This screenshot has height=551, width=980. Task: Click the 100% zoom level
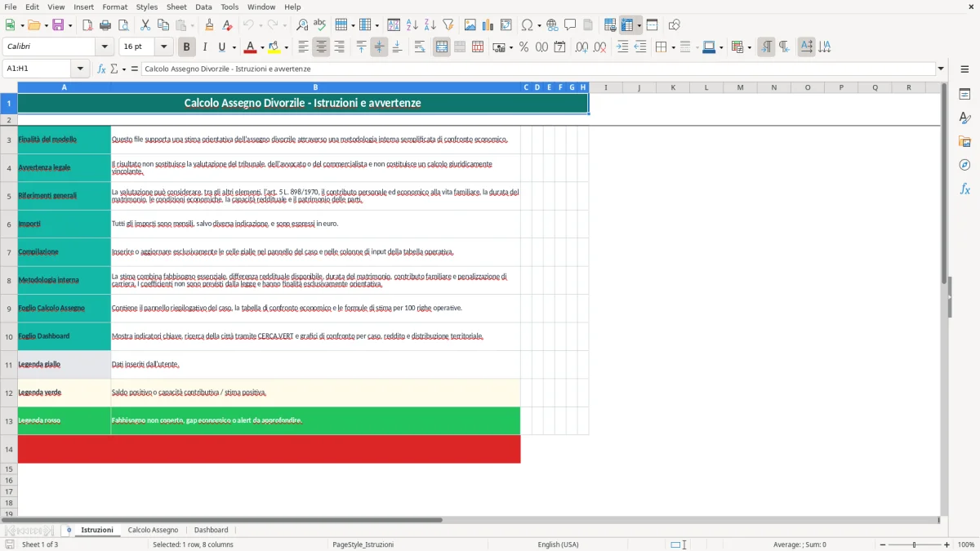pyautogui.click(x=966, y=544)
